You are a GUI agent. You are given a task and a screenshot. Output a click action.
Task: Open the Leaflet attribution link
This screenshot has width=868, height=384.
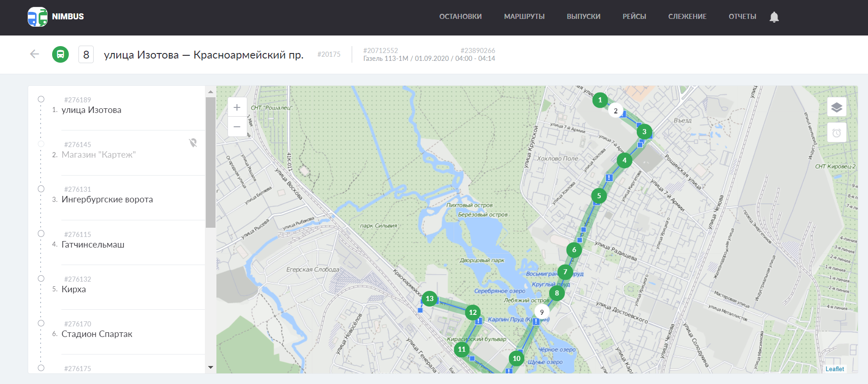pos(834,369)
